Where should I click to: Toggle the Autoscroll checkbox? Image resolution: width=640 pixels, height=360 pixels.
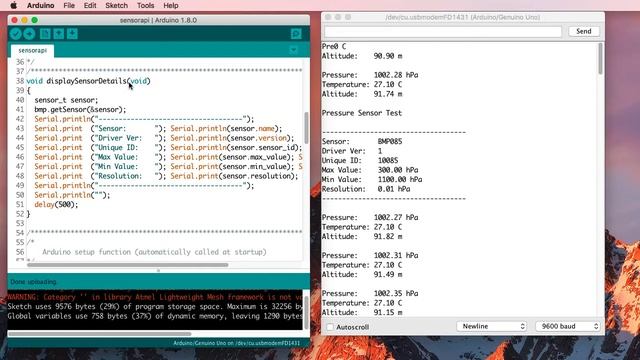330,327
